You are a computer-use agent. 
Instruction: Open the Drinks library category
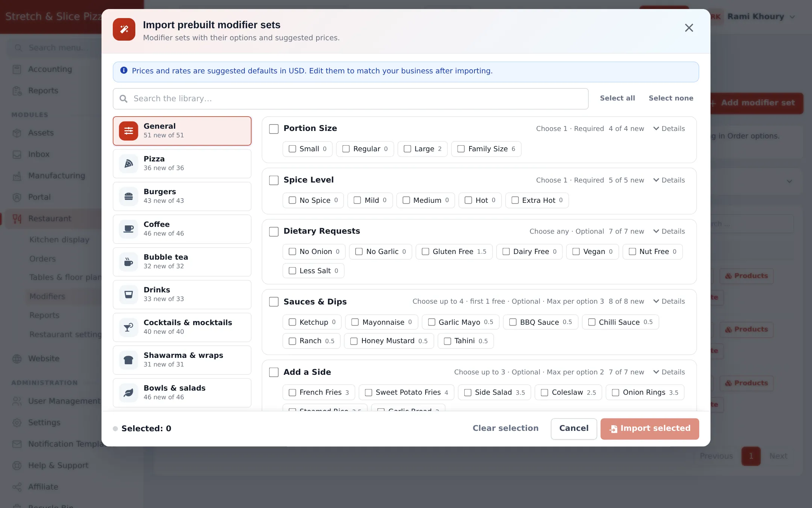point(182,294)
